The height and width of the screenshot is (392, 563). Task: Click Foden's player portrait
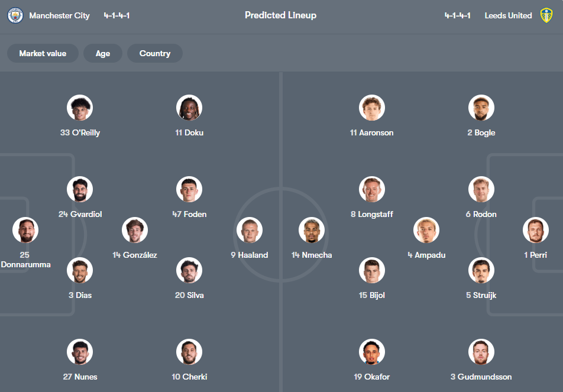(x=189, y=189)
